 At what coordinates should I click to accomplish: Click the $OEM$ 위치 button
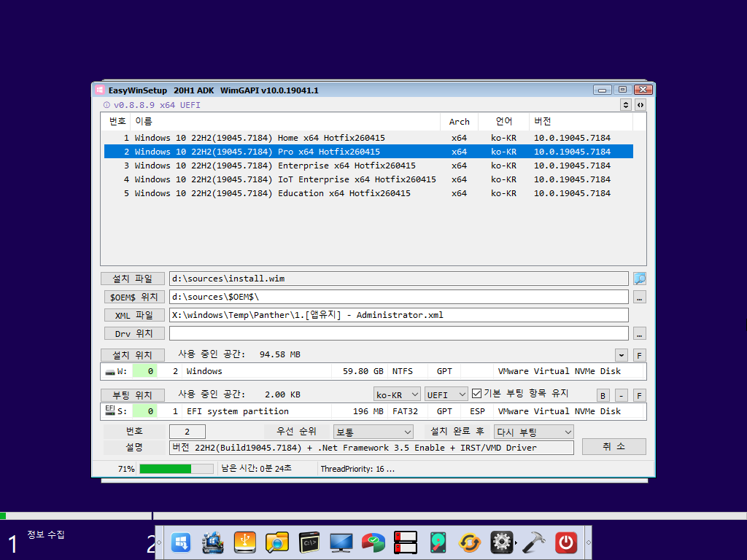click(134, 297)
